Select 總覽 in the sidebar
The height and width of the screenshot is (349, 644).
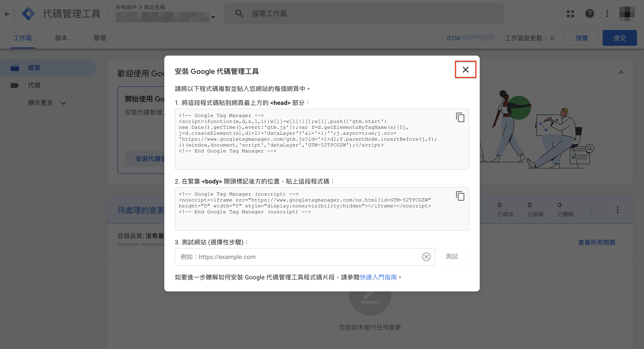point(48,68)
